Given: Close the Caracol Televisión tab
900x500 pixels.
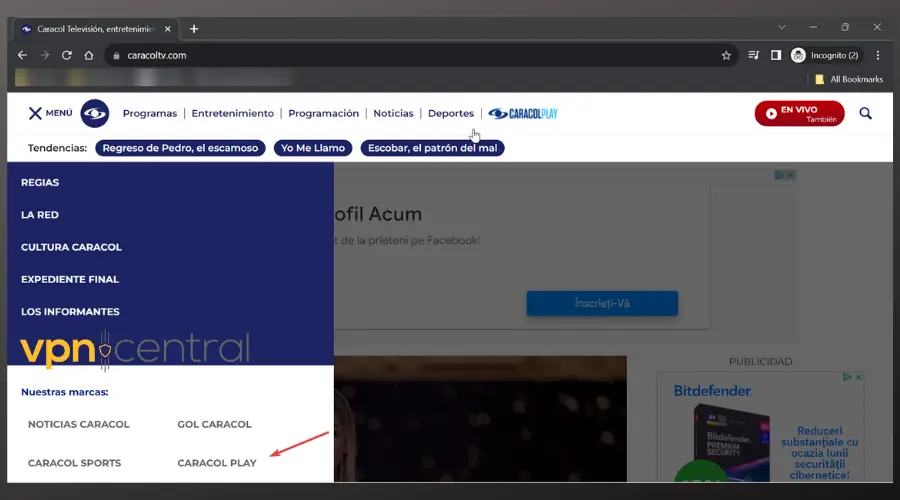Looking at the screenshot, I should coord(168,29).
